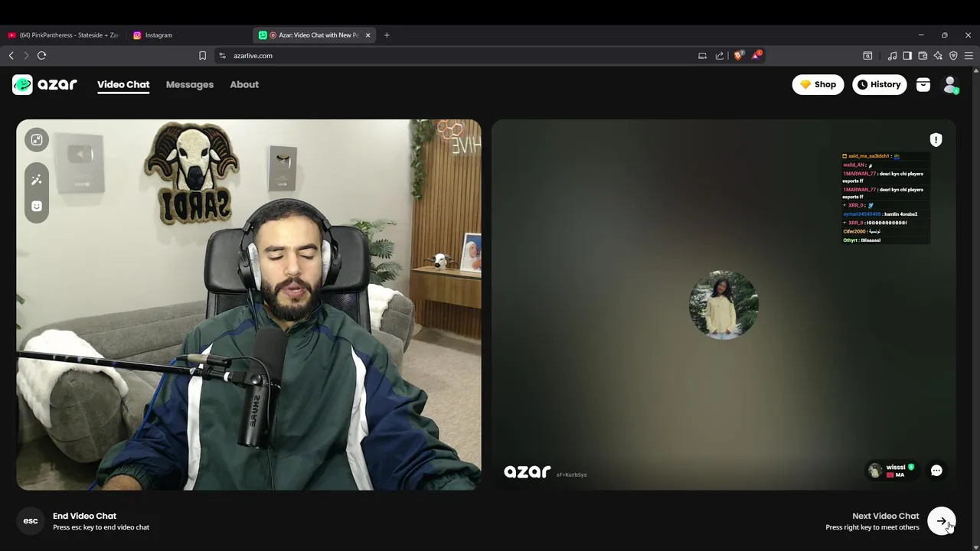This screenshot has height=551, width=980.
Task: Open the tab search icon
Action: [x=867, y=55]
